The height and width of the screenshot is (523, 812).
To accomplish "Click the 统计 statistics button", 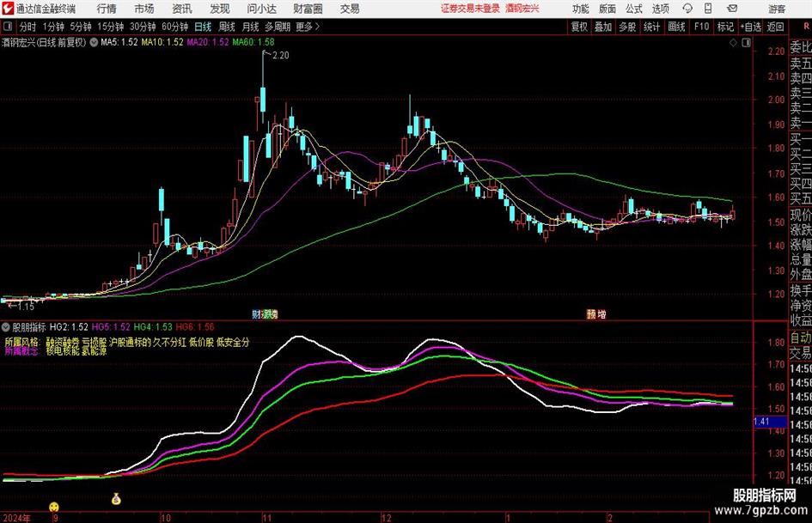I will click(651, 27).
